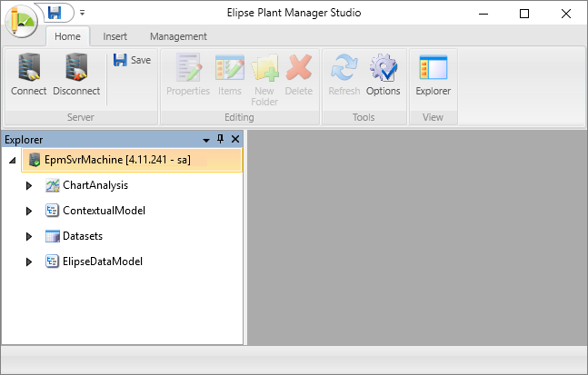Collapse the EpmSvrMachine server node
The width and height of the screenshot is (588, 375).
click(x=13, y=161)
